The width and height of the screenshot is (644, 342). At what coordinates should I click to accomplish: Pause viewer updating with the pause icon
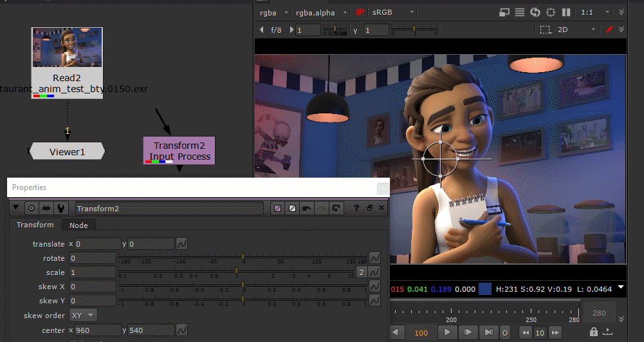pyautogui.click(x=566, y=12)
